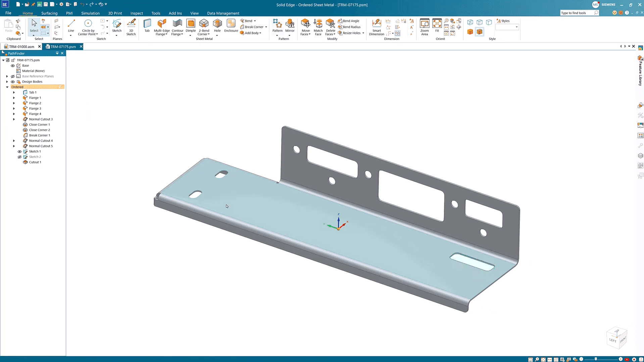Image resolution: width=644 pixels, height=362 pixels.
Task: Click the Mirror tool icon
Action: tap(290, 25)
